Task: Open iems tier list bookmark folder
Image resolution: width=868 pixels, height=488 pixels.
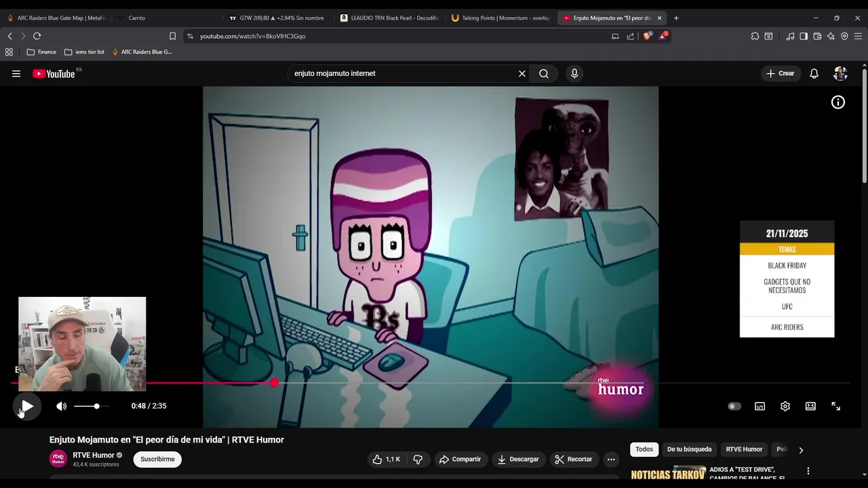Action: [85, 52]
